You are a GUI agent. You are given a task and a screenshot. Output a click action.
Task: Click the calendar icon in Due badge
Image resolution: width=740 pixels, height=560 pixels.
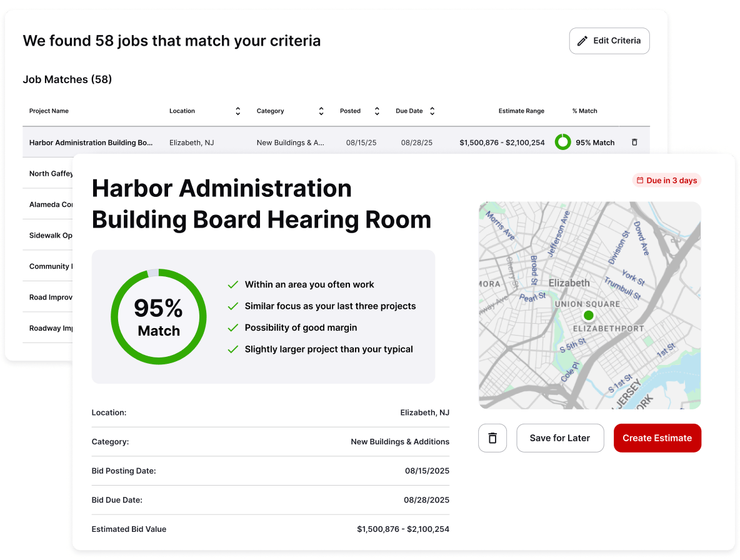pos(640,181)
